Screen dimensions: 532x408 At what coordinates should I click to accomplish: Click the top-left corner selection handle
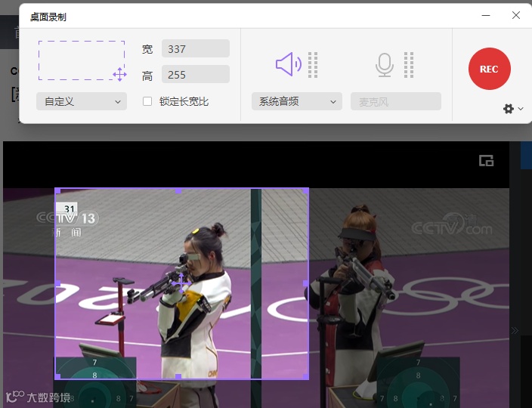[57, 191]
